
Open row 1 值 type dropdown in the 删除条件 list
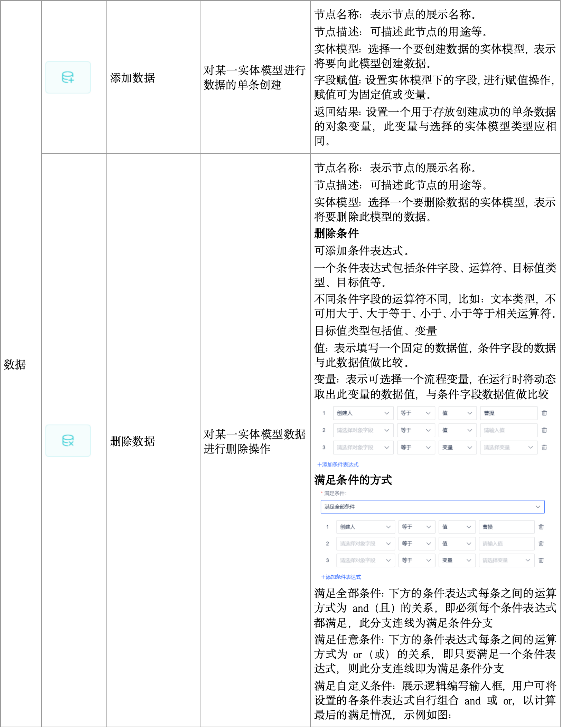tap(458, 413)
